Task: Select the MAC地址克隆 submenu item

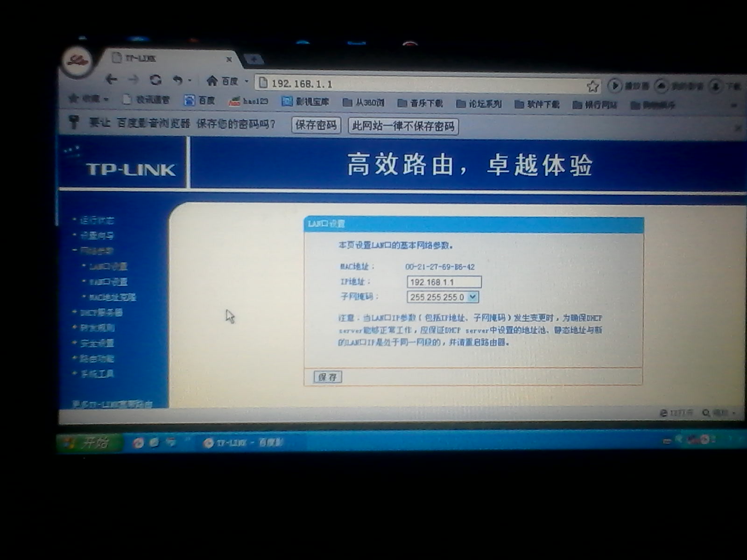Action: pyautogui.click(x=113, y=297)
